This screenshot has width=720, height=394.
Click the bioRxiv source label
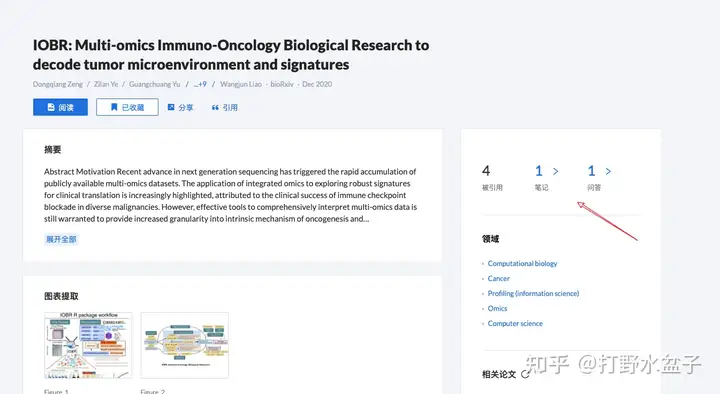pyautogui.click(x=281, y=84)
